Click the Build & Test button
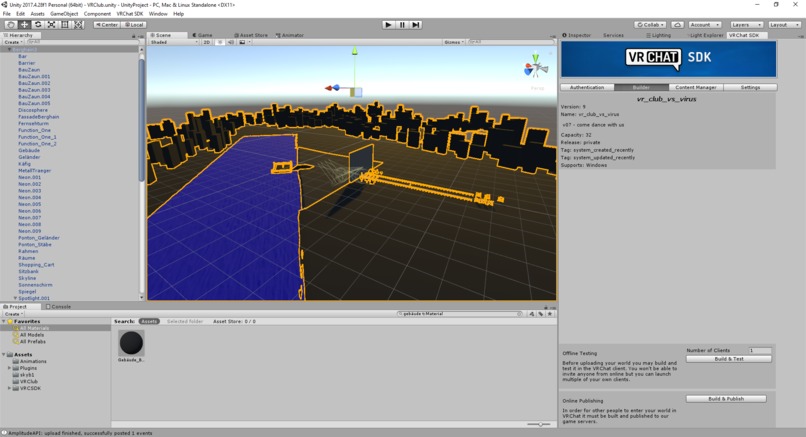The image size is (806, 437). (729, 359)
